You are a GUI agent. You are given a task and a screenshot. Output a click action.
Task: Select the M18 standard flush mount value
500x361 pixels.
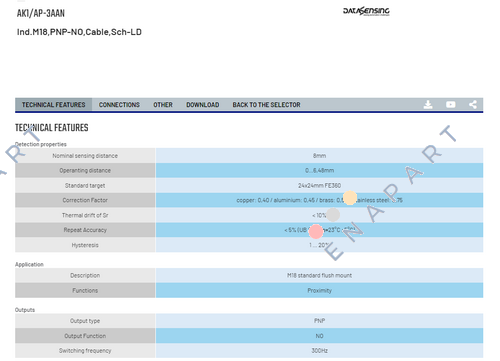319,275
